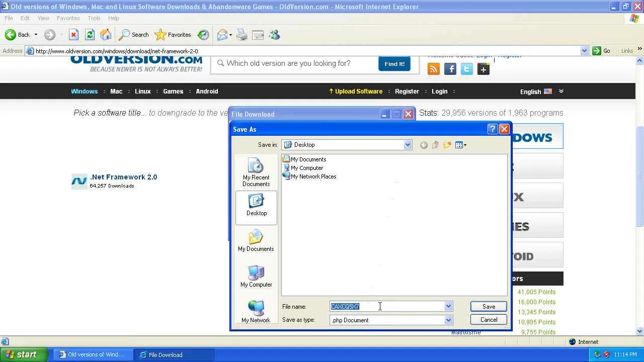Click the Twitter icon on the website
This screenshot has height=362, width=644.
pyautogui.click(x=467, y=69)
